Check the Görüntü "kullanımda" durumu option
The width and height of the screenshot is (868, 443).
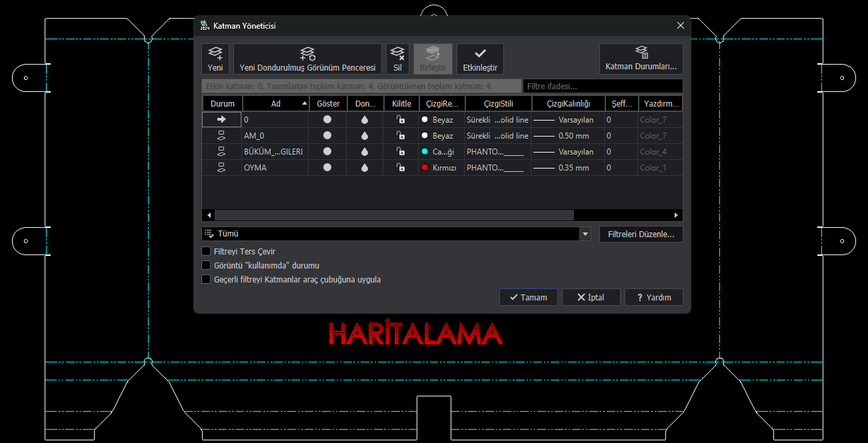tap(206, 266)
